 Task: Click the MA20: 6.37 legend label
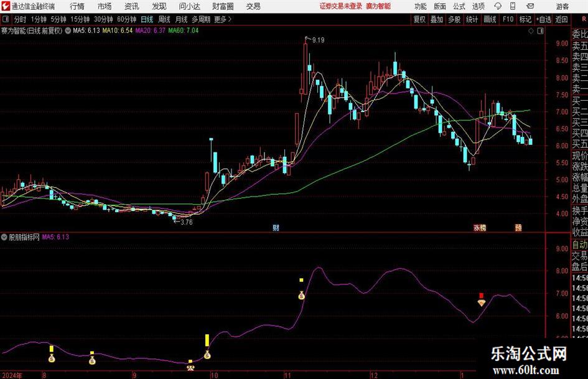pyautogui.click(x=150, y=30)
